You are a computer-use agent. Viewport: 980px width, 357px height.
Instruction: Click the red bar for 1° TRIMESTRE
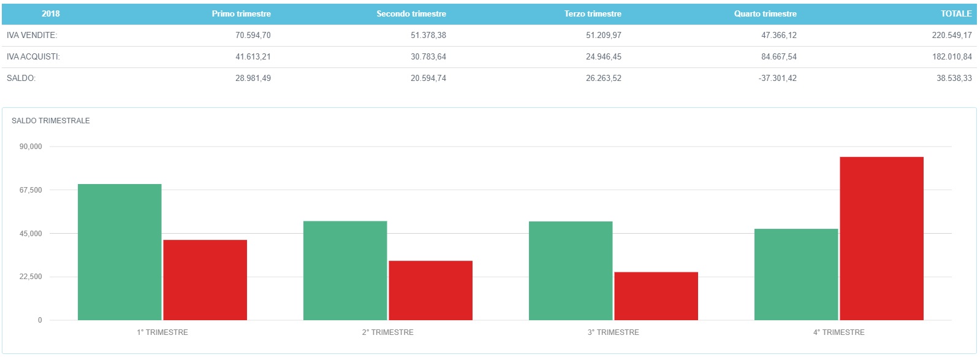(x=205, y=280)
